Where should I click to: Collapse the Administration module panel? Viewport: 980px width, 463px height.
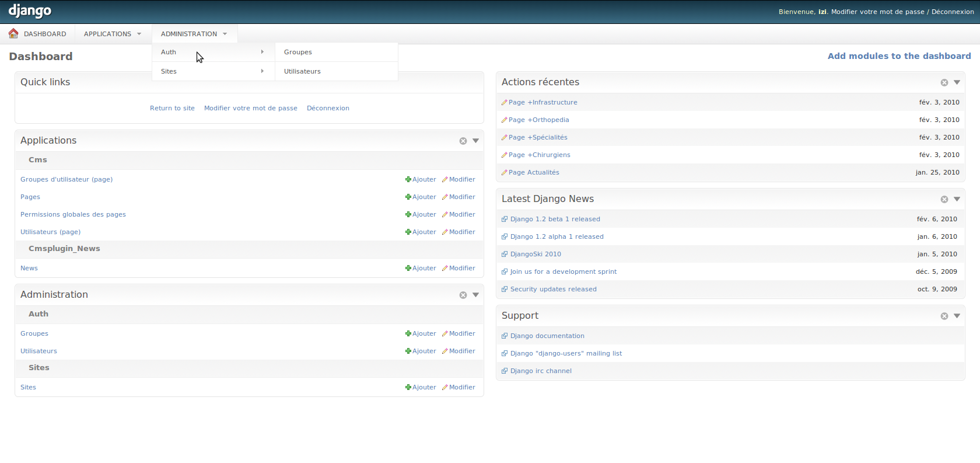[x=476, y=295]
